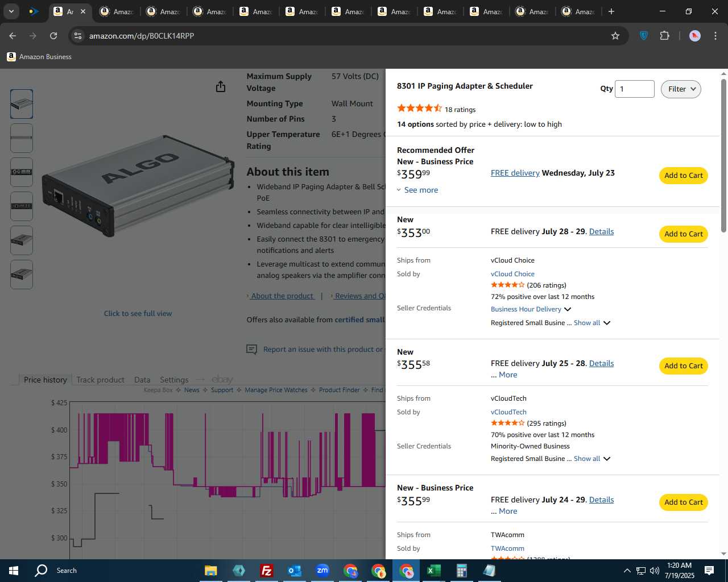View site information icon in address bar
This screenshot has width=728, height=582.
tap(78, 36)
